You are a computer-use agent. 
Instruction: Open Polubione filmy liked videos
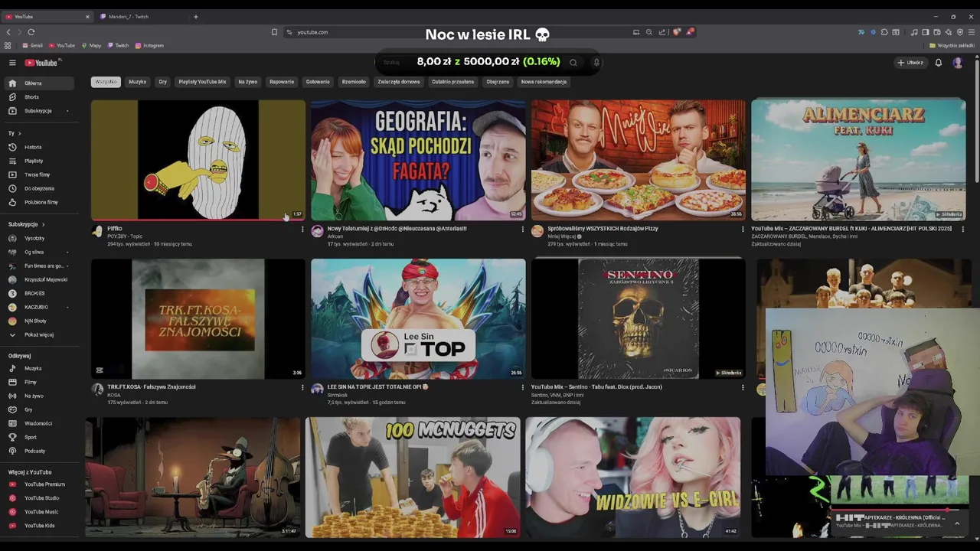click(39, 202)
